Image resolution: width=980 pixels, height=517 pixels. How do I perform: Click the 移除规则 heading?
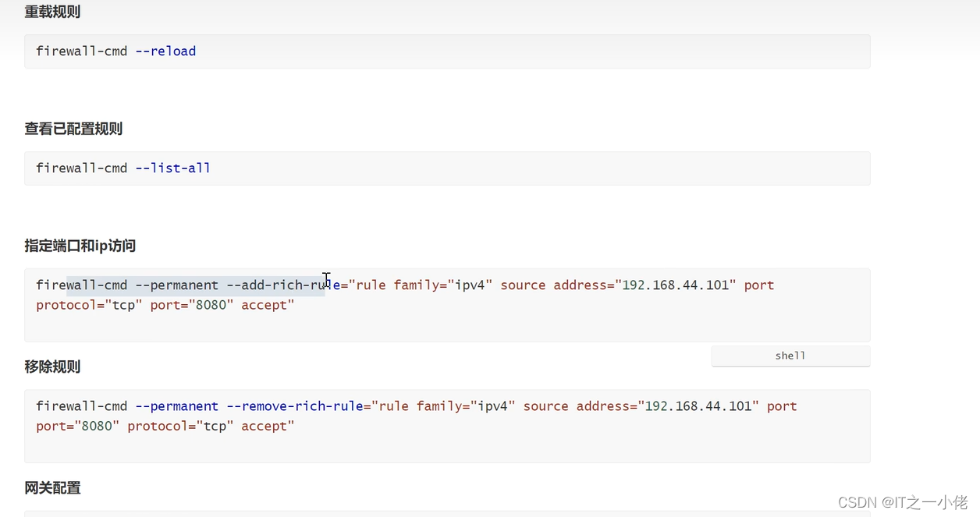52,367
